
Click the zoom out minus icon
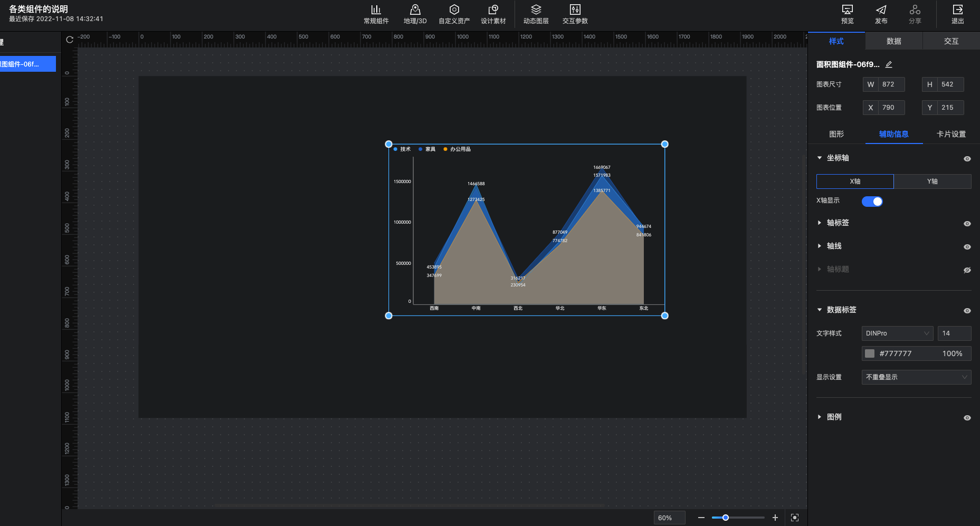point(701,518)
